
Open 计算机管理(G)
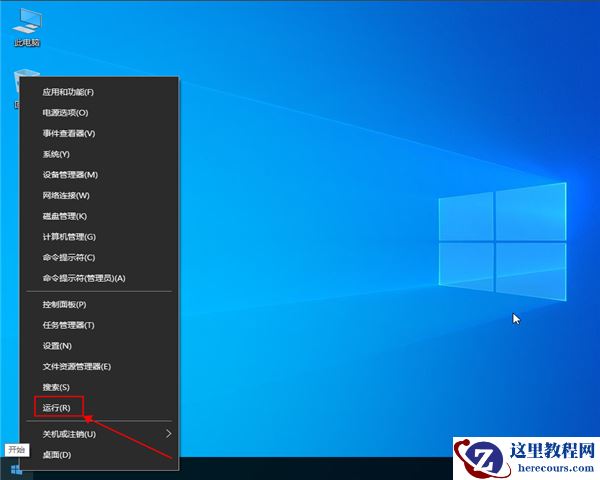pyautogui.click(x=99, y=237)
